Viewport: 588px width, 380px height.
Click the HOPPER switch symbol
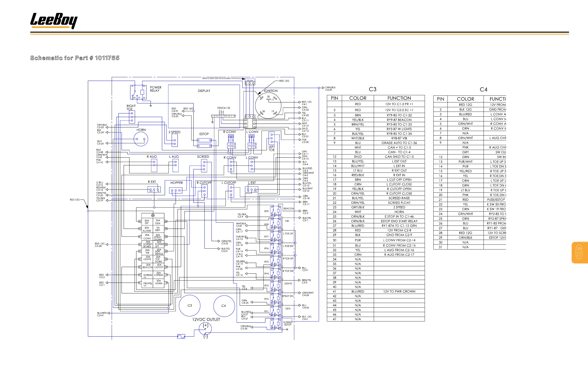pyautogui.click(x=176, y=190)
